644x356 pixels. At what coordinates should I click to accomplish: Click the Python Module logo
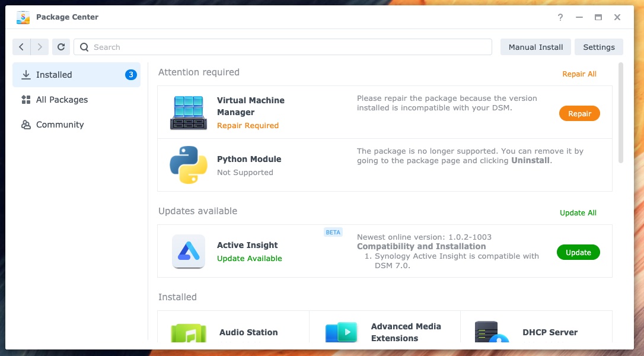pos(189,165)
